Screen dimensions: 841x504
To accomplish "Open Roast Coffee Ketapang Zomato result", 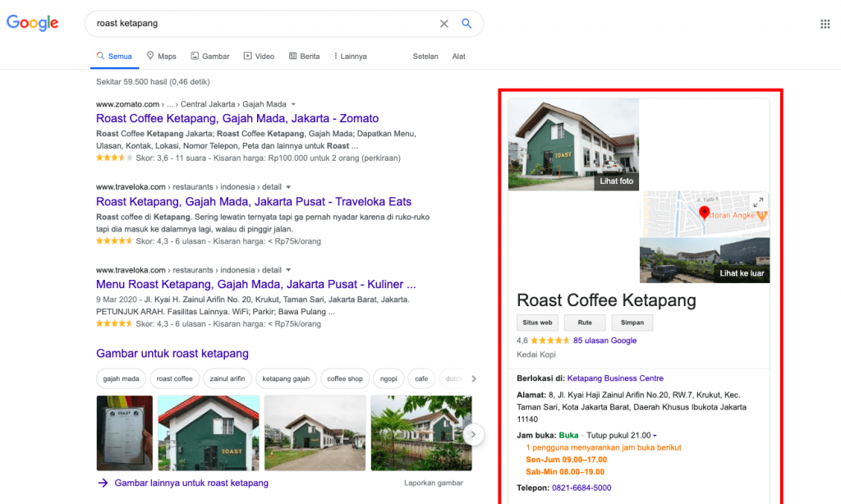I will pyautogui.click(x=237, y=118).
